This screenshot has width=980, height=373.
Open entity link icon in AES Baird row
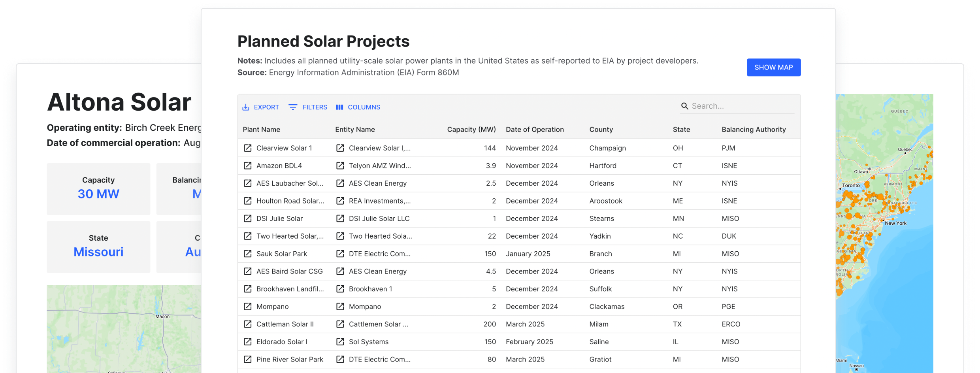[x=340, y=271]
